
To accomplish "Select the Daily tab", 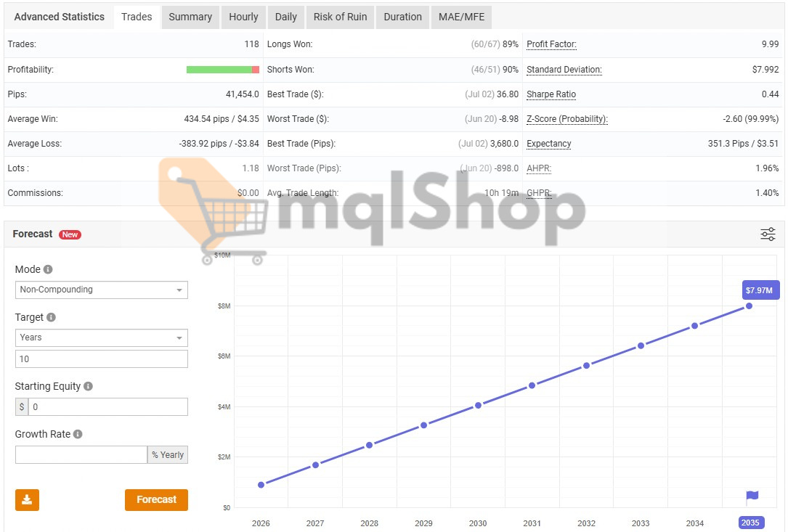I will tap(285, 17).
